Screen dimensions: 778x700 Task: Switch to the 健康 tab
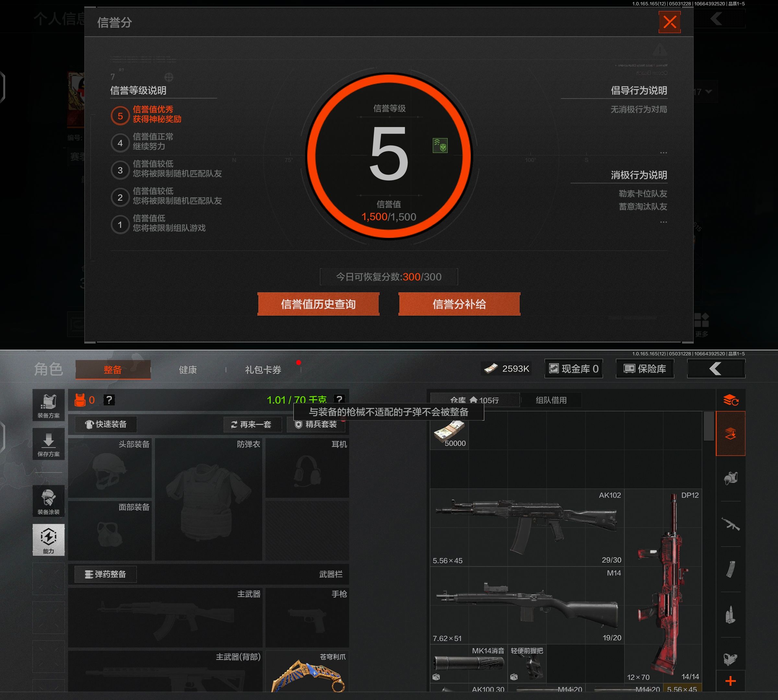coord(188,370)
